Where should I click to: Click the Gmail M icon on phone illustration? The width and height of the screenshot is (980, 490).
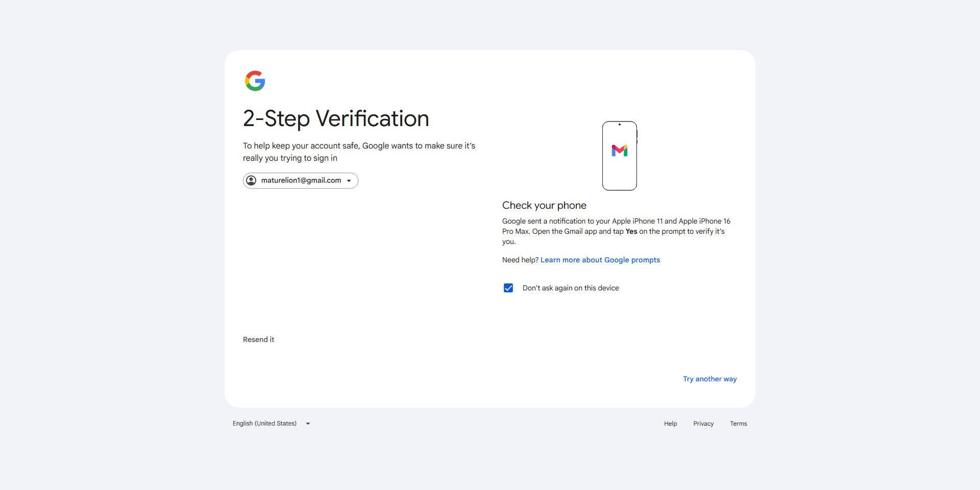tap(620, 151)
